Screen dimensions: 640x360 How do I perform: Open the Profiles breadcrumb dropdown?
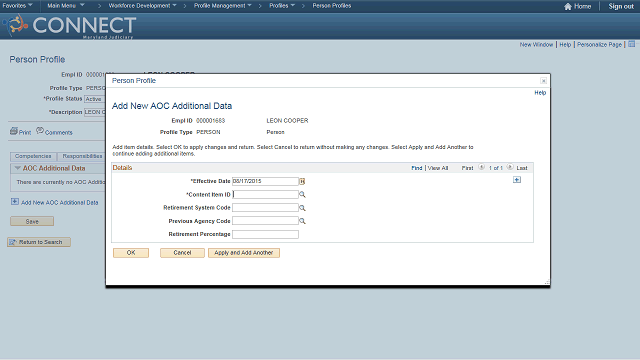coord(282,6)
